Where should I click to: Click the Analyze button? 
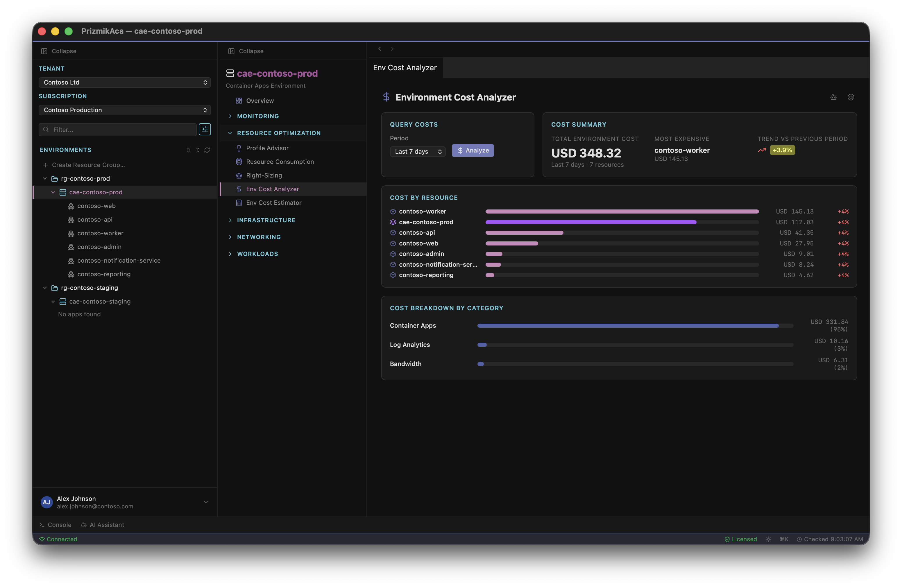coord(473,150)
